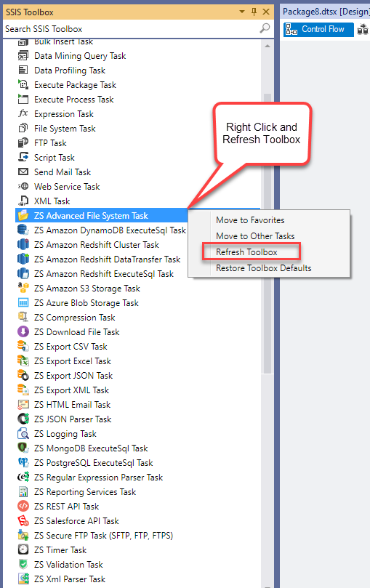Click the ZS Validation Task shield icon
Screen dimensions: 370x588
pyautogui.click(x=23, y=564)
